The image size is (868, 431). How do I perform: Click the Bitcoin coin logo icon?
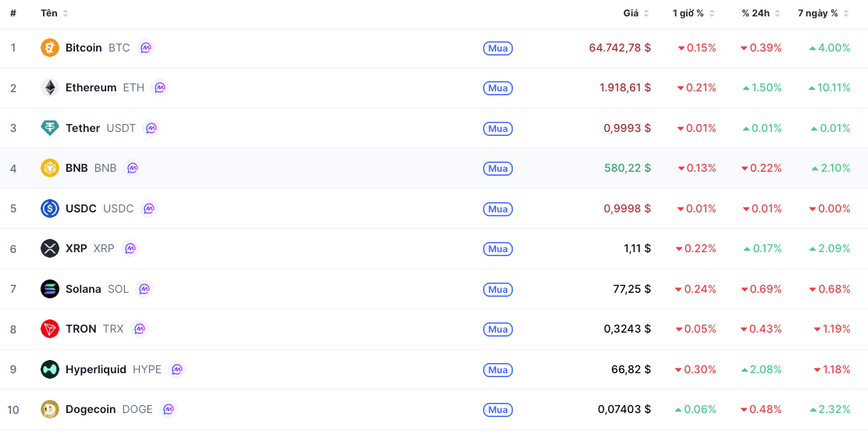pyautogui.click(x=50, y=48)
